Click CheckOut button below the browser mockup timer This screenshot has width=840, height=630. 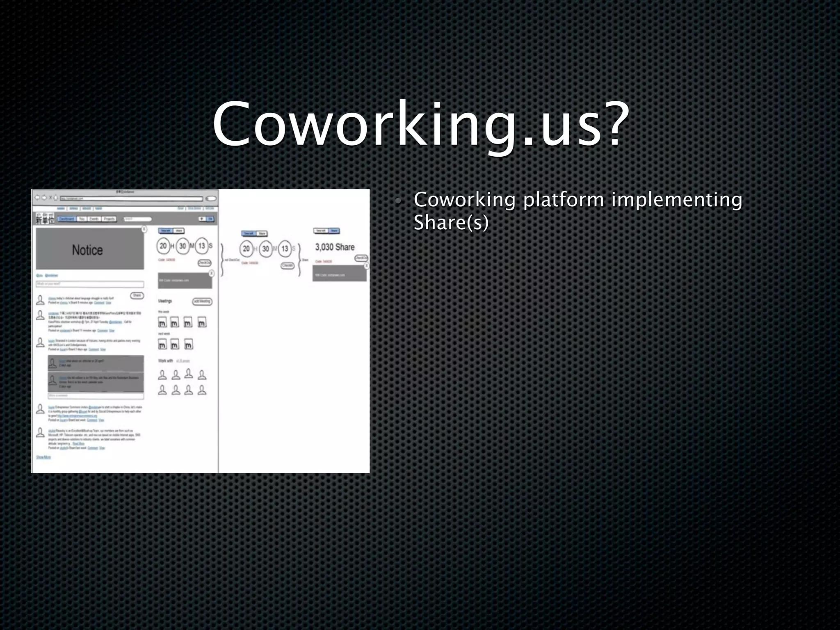205,263
